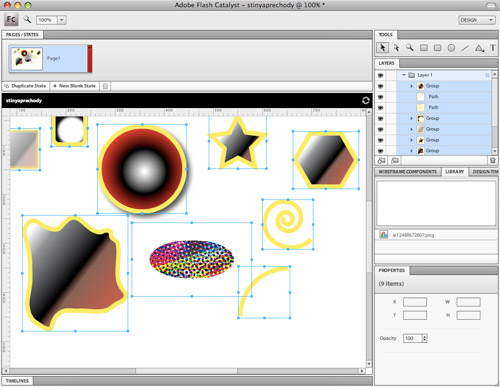
Task: Collapse the Layer 1 disclosure triangle
Action: 404,75
